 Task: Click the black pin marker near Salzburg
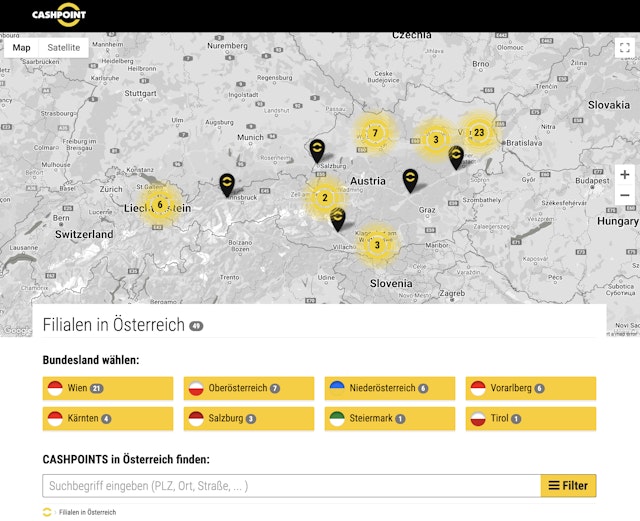click(317, 149)
